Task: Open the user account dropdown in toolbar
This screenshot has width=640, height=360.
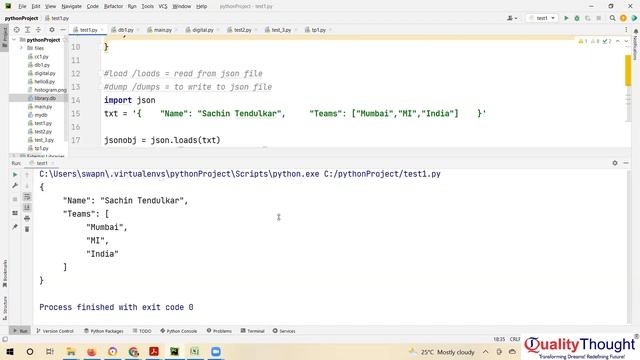Action: tap(512, 18)
